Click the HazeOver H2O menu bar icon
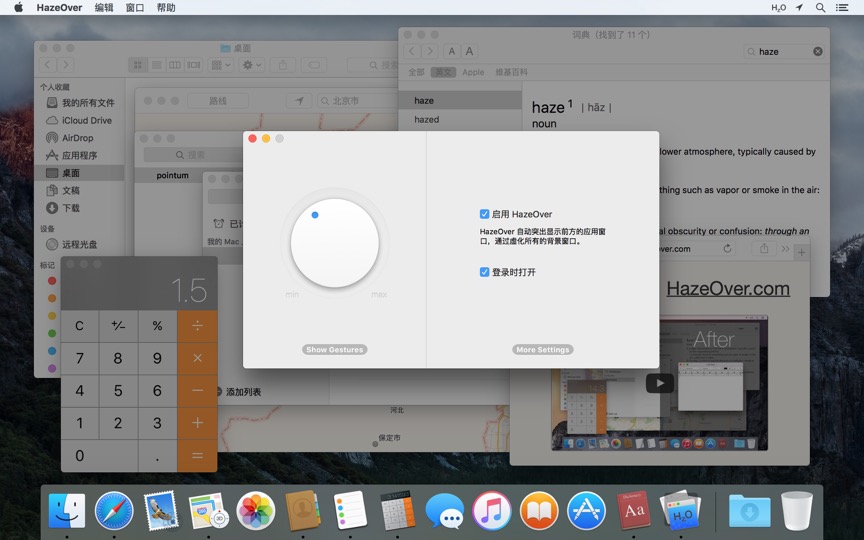The width and height of the screenshot is (864, 540). pos(778,8)
